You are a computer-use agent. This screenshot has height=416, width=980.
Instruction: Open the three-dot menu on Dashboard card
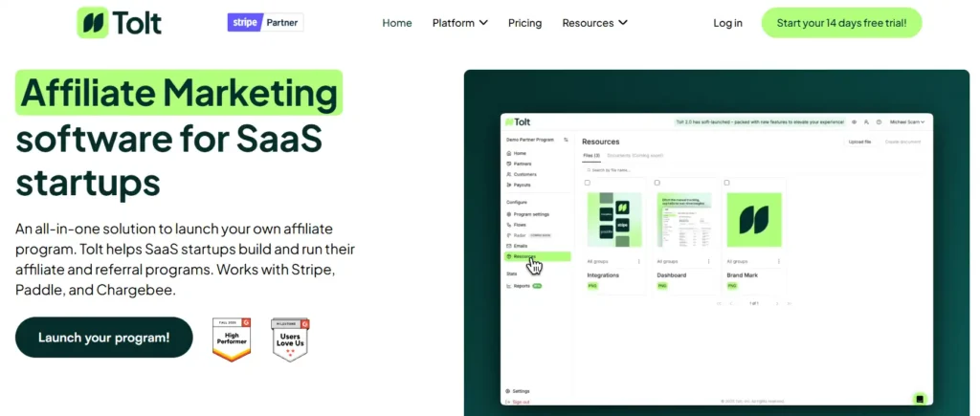[x=709, y=261]
